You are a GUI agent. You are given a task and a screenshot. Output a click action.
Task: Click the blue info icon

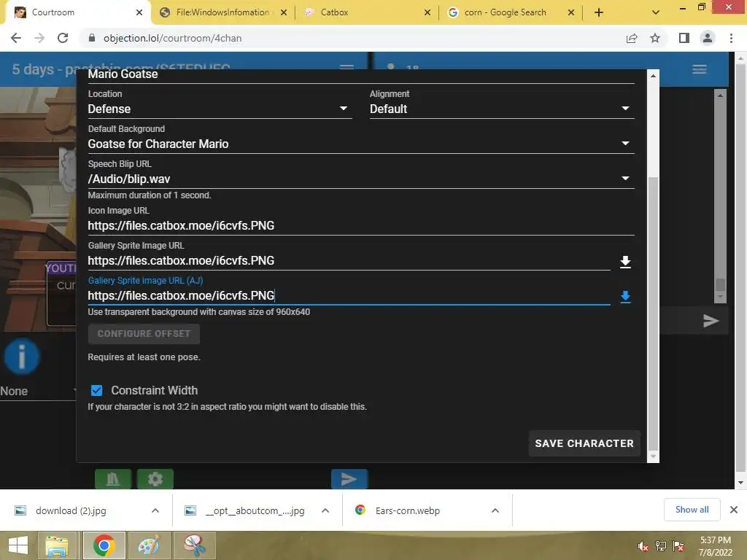pyautogui.click(x=21, y=356)
